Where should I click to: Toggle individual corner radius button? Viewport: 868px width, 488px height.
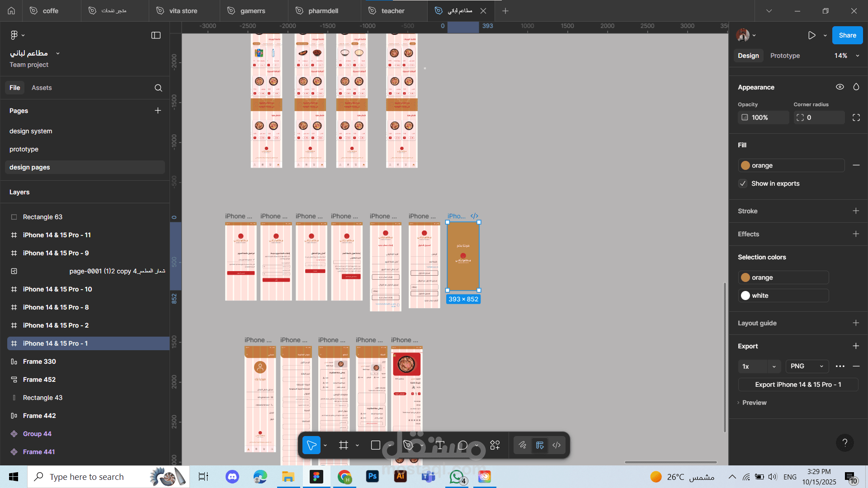pos(856,117)
